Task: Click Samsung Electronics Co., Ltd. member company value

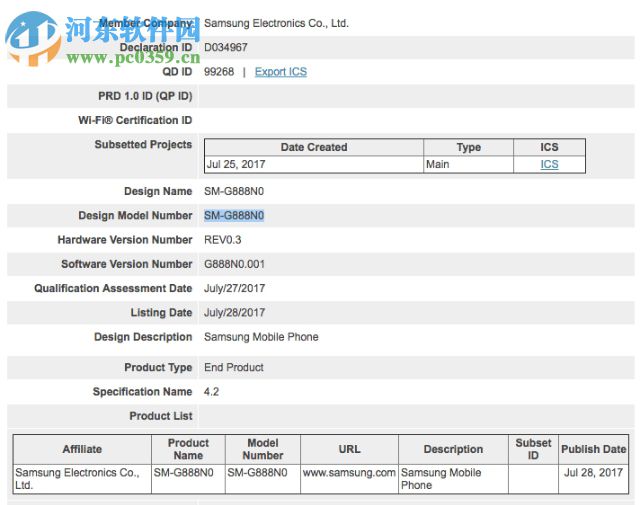Action: (x=276, y=23)
